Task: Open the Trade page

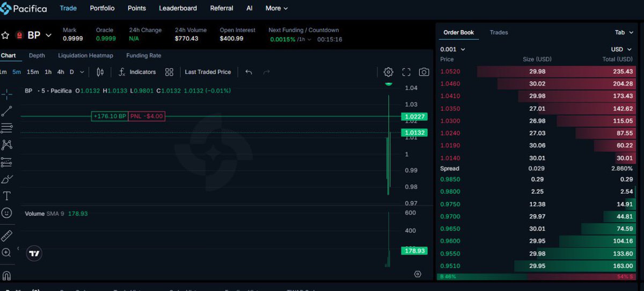Action: [x=68, y=8]
